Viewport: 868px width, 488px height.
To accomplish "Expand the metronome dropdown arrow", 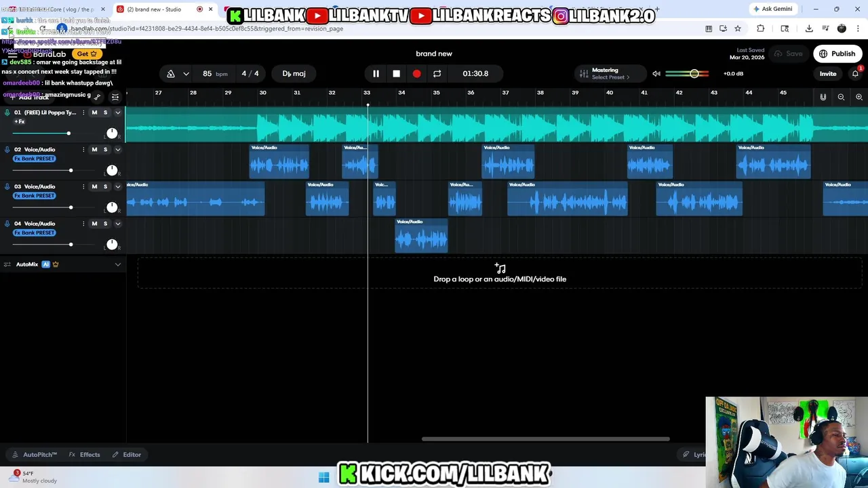I will click(186, 73).
